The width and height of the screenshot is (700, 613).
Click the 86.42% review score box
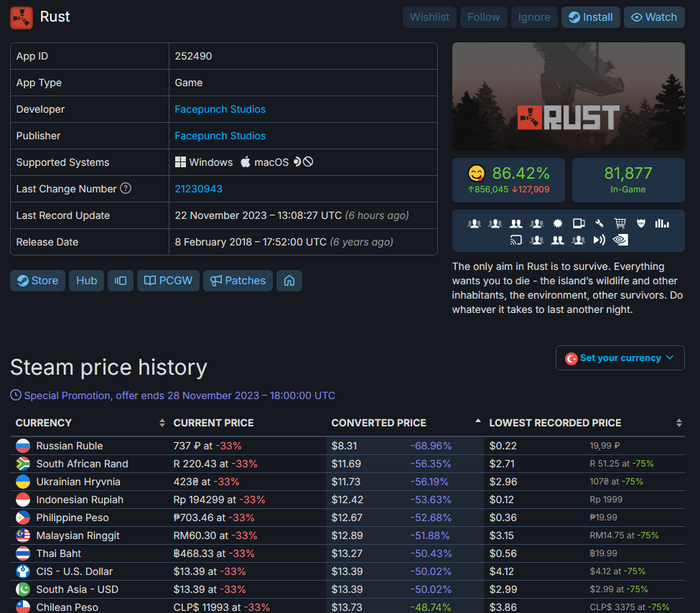tap(508, 180)
